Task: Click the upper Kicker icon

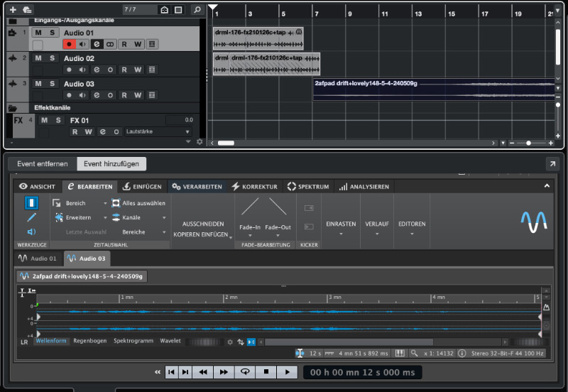Action: click(309, 208)
